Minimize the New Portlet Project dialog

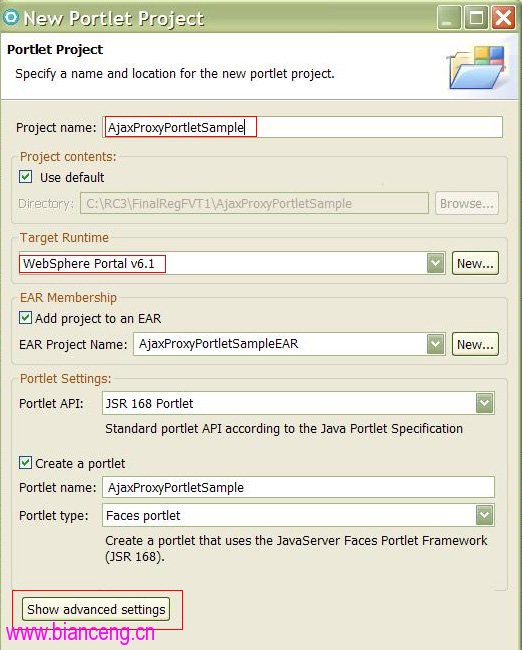(449, 18)
